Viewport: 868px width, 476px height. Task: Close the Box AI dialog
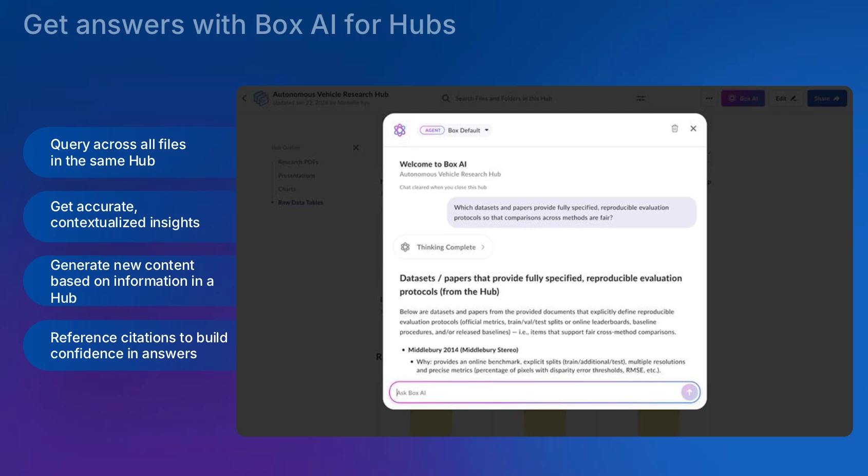(x=693, y=129)
